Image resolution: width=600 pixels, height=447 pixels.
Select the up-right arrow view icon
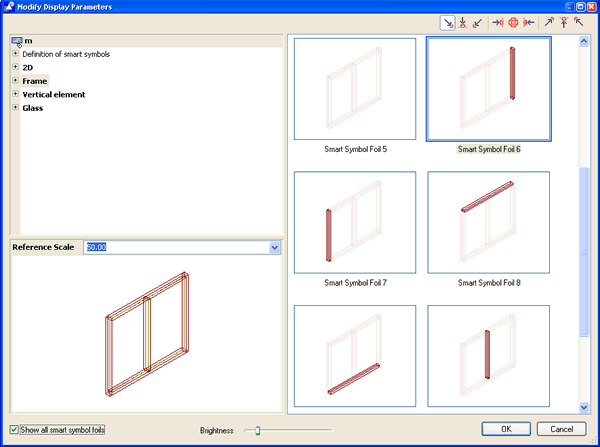[549, 23]
